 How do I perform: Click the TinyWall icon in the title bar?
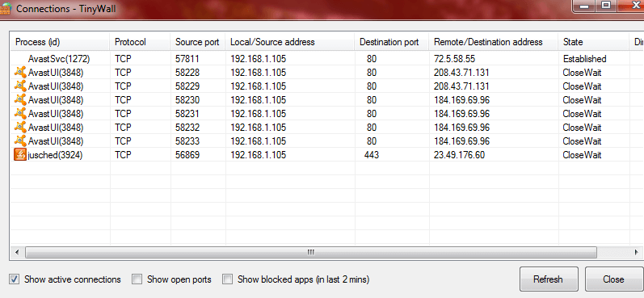pos(5,8)
